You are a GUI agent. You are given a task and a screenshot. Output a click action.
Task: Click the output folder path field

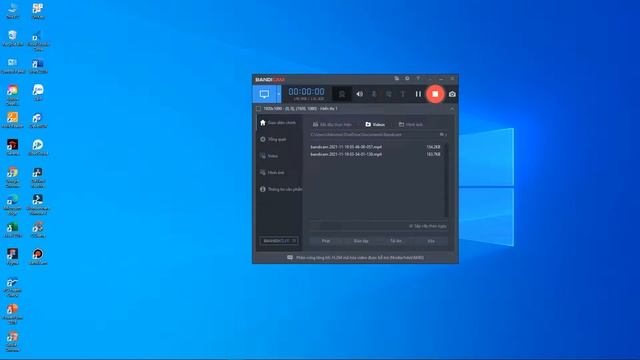(x=373, y=135)
